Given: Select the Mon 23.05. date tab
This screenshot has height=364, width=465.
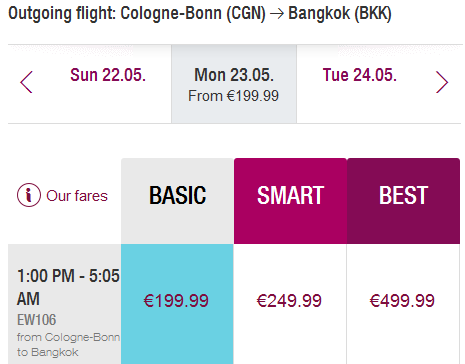Looking at the screenshot, I should 234,84.
